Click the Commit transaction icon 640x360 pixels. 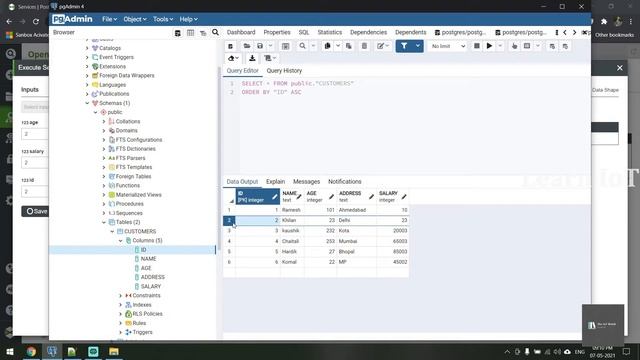552,46
